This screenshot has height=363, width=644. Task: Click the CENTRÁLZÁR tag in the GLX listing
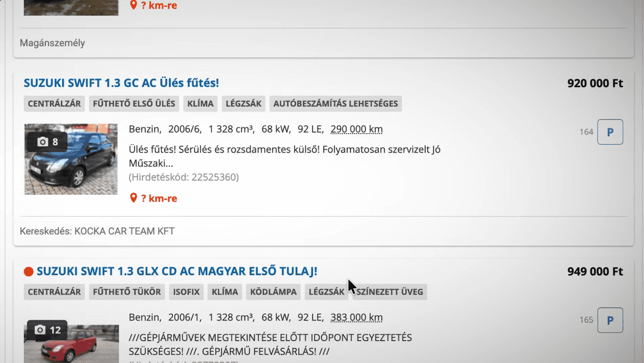tap(54, 292)
